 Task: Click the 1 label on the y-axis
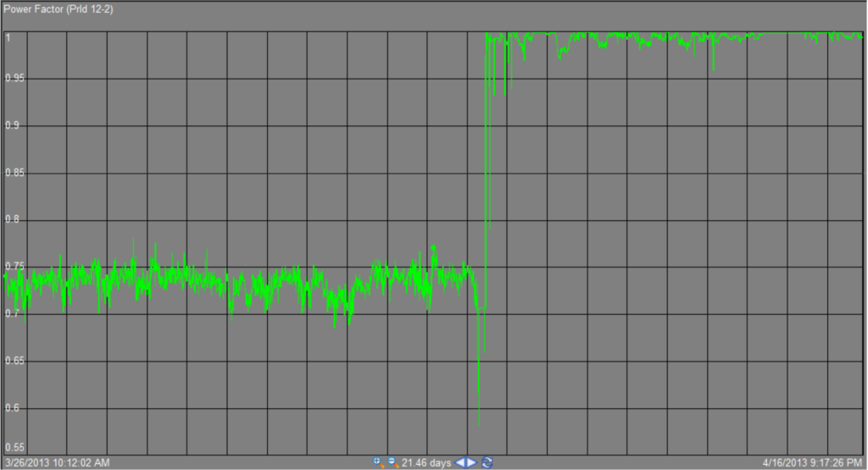click(8, 37)
